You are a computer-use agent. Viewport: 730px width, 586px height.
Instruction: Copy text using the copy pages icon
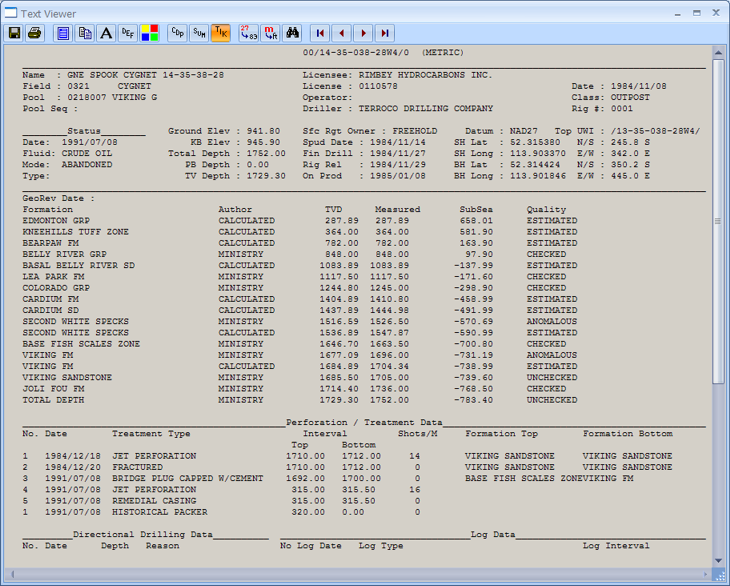pos(85,33)
